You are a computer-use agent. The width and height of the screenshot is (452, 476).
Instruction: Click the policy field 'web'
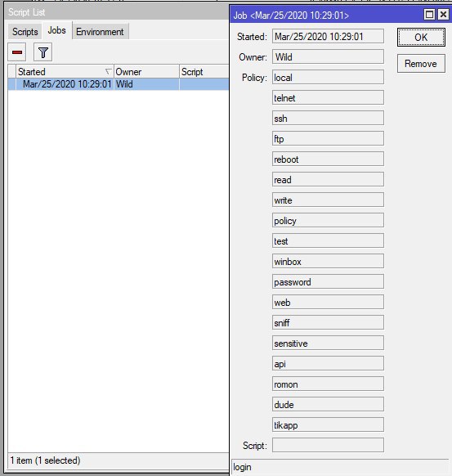(x=328, y=303)
